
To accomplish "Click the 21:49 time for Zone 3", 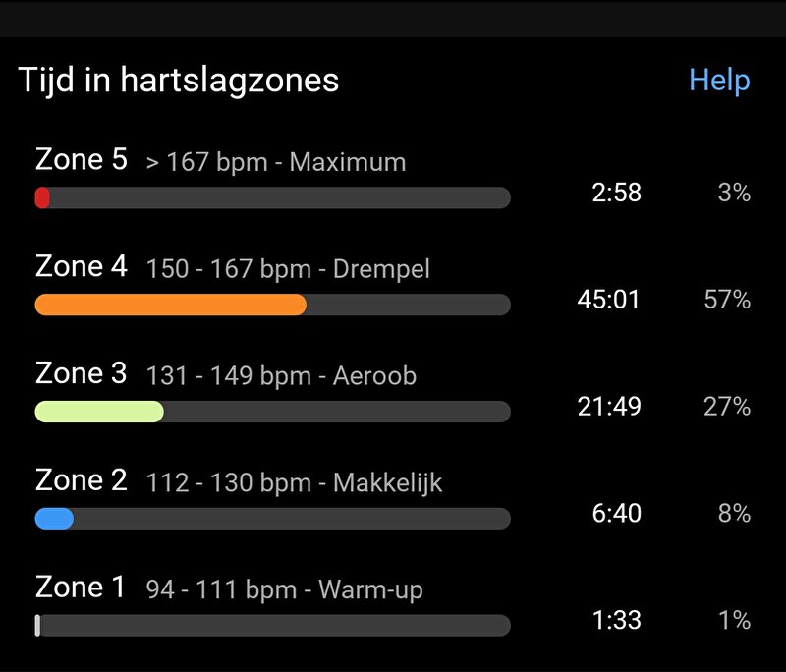I will [x=608, y=407].
